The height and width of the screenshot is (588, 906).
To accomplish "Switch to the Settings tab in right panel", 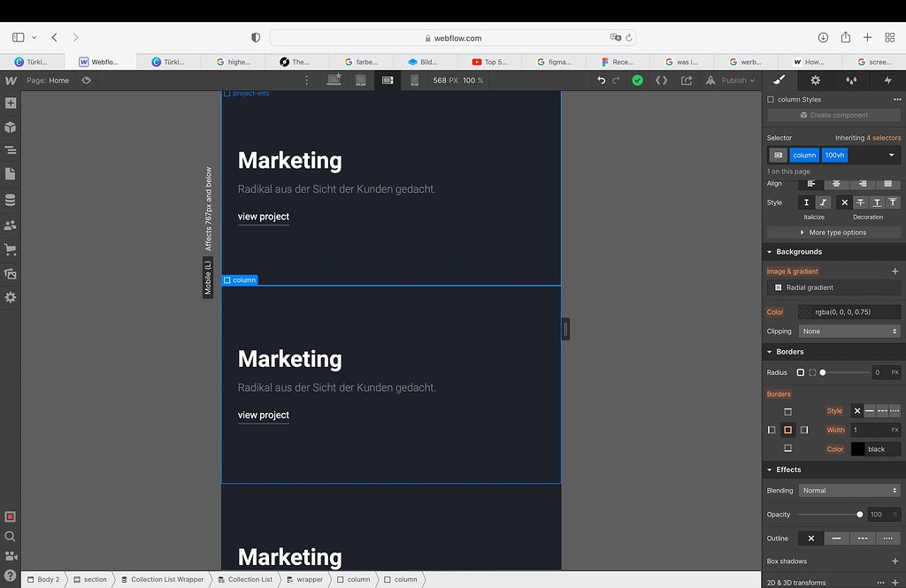I will click(814, 80).
